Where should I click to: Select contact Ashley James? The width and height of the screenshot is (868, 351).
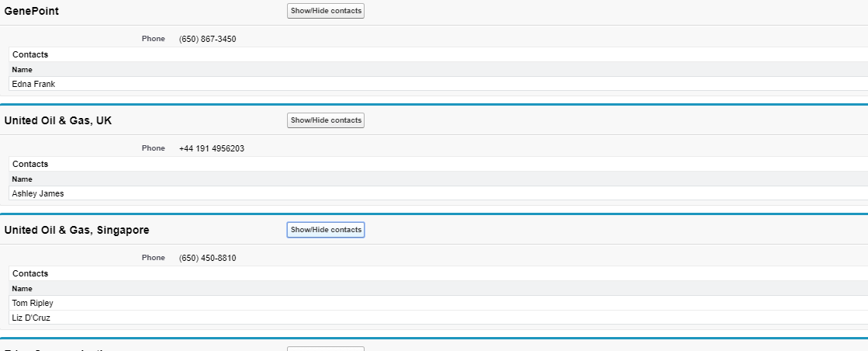click(x=38, y=193)
